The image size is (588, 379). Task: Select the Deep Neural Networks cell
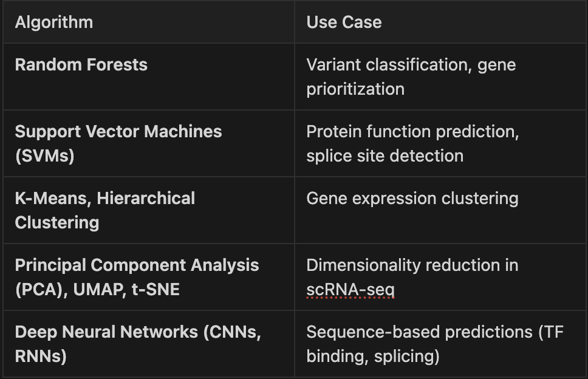click(138, 344)
